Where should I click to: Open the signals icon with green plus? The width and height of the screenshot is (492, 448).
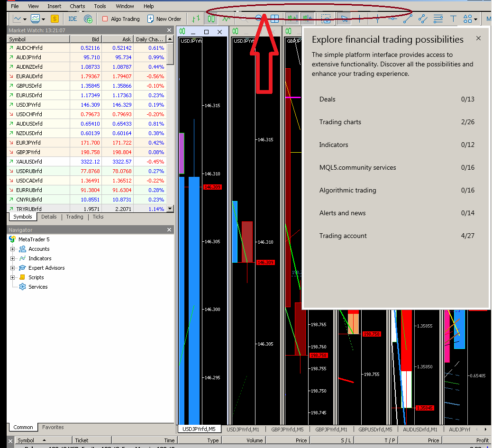coord(88,19)
